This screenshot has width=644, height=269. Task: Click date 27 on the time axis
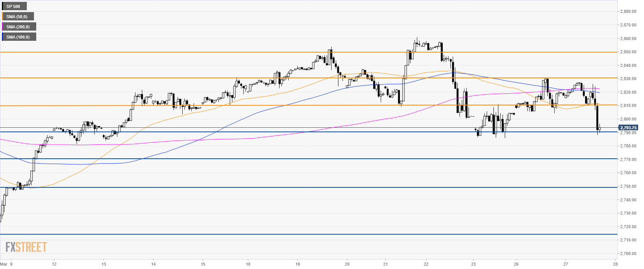pos(566,264)
